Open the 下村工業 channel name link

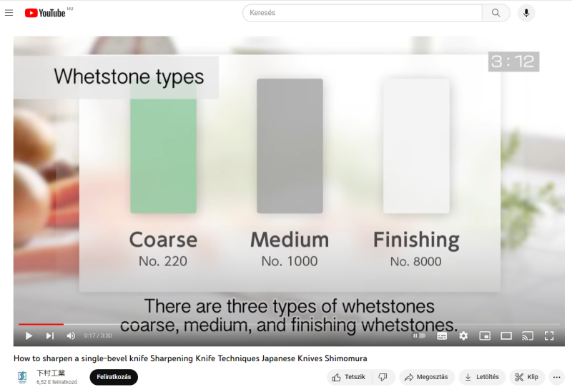tap(51, 373)
